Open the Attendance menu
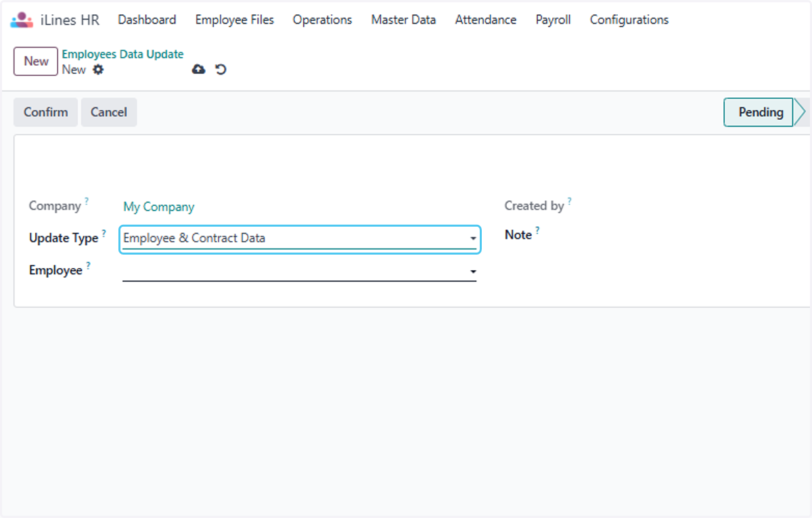 485,20
